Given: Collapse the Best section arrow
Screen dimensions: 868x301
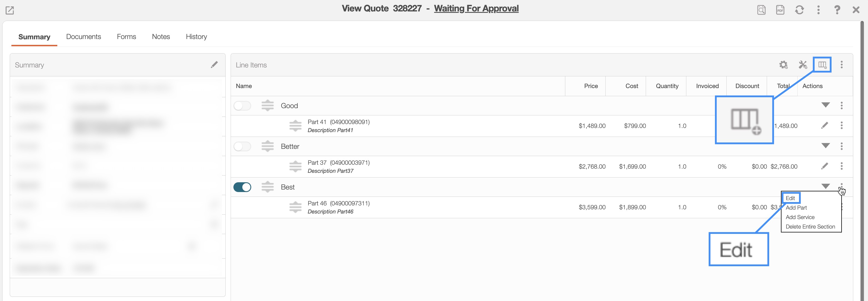Looking at the screenshot, I should [x=825, y=186].
